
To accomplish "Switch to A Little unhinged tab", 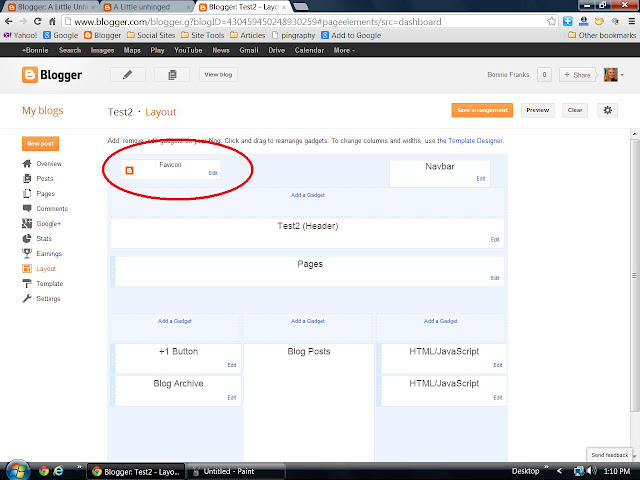I will click(146, 7).
